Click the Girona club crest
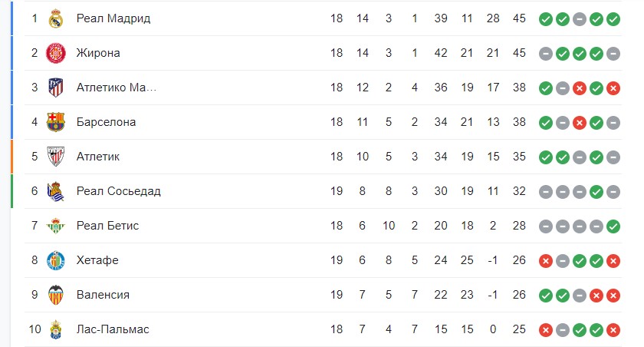644x347 pixels. coord(55,53)
